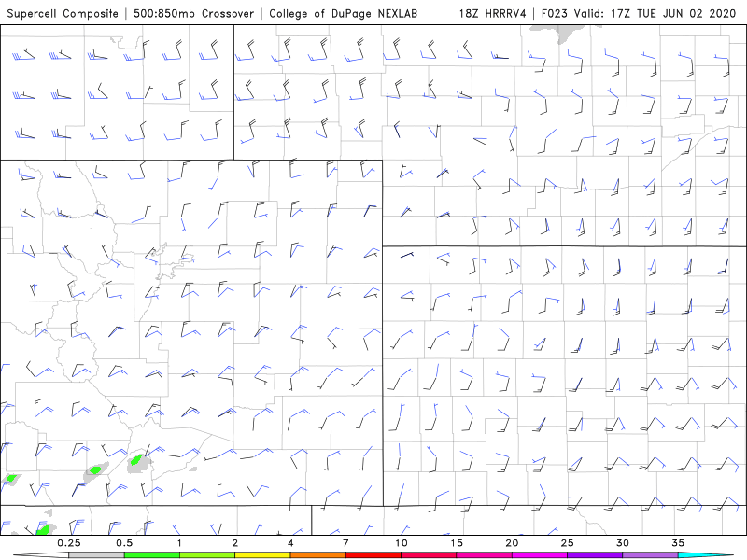The height and width of the screenshot is (560, 747).
Task: Click the yellow 2-4 color bar segment
Action: coord(262,555)
